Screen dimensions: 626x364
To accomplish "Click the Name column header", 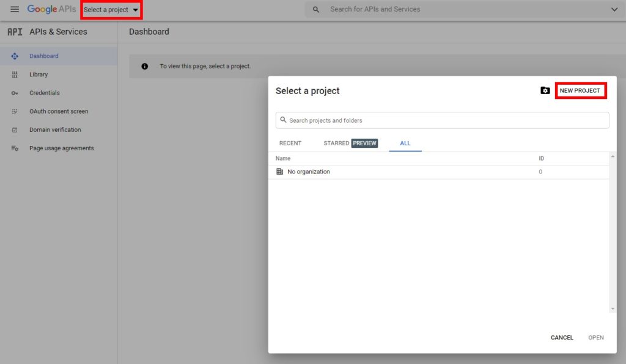I will click(x=282, y=158).
